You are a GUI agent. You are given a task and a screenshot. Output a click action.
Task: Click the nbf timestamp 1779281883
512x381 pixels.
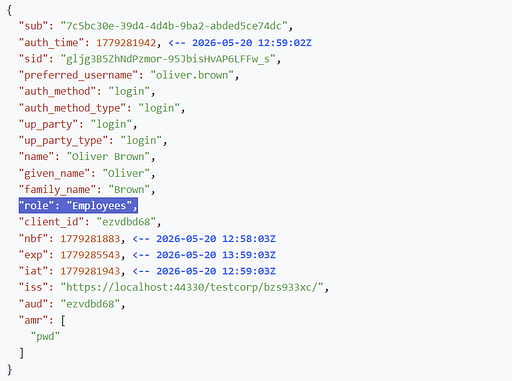90,239
